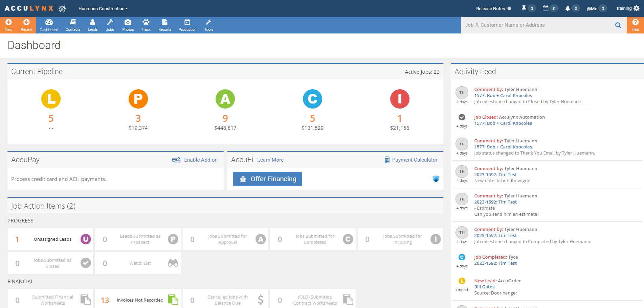Open the Photos camera icon
Viewport: 644px width, 308px height.
tap(128, 22)
